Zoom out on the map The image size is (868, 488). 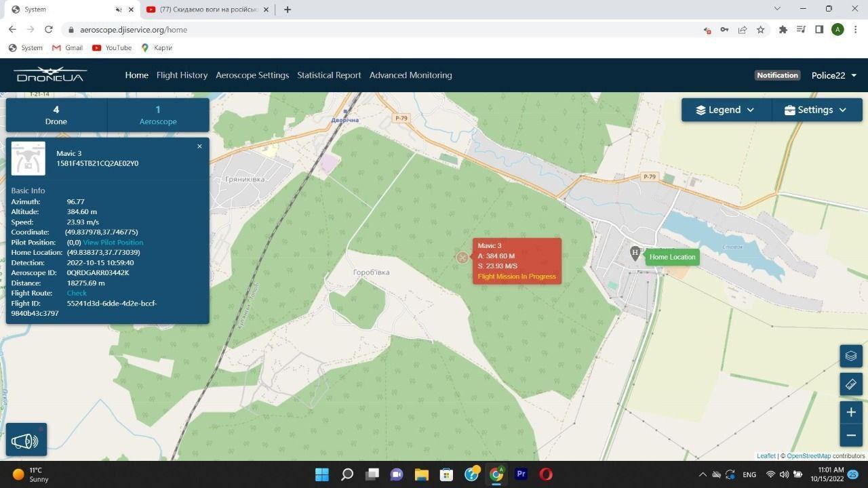point(851,435)
